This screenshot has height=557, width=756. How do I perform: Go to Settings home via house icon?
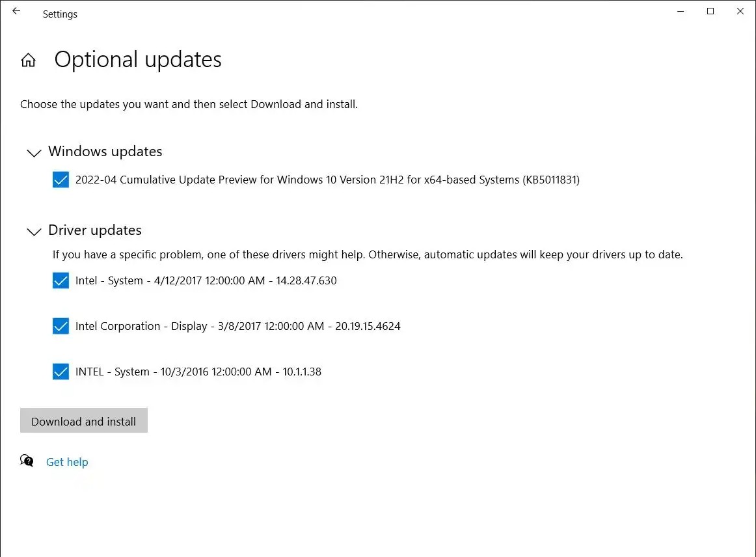point(28,61)
